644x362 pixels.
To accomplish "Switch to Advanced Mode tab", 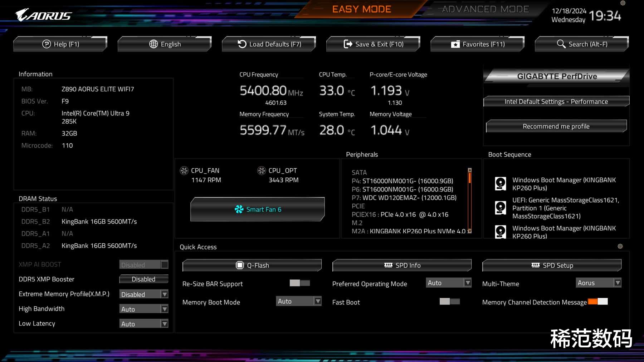I will (486, 9).
